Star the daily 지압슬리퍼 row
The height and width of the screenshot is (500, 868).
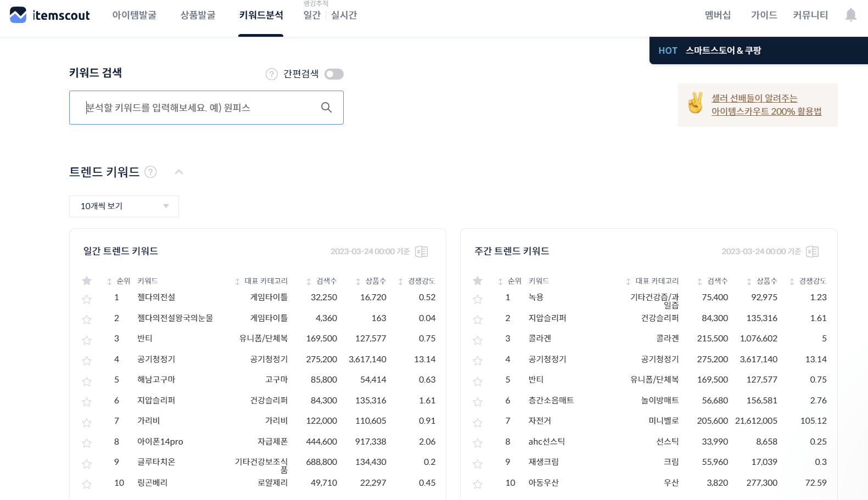pyautogui.click(x=87, y=402)
